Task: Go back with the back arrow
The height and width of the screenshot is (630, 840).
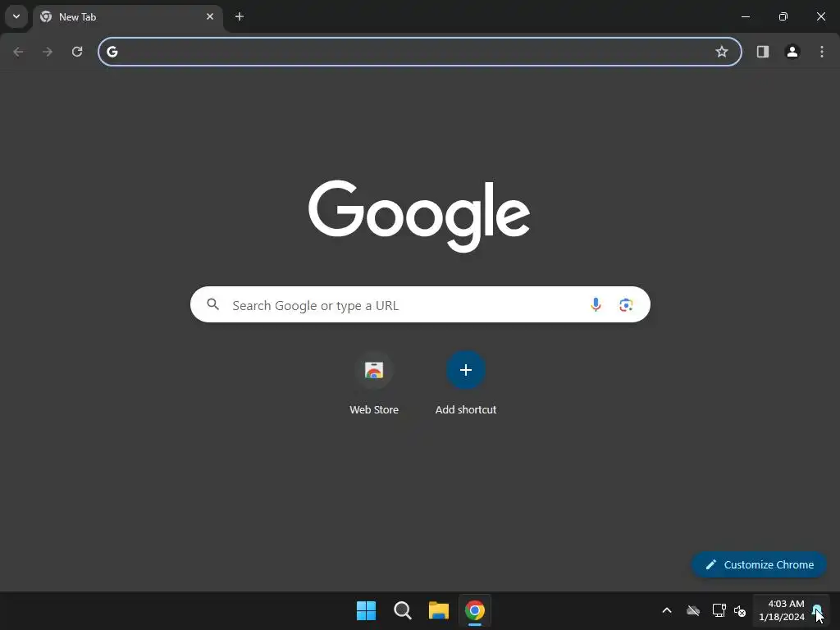Action: [x=18, y=52]
